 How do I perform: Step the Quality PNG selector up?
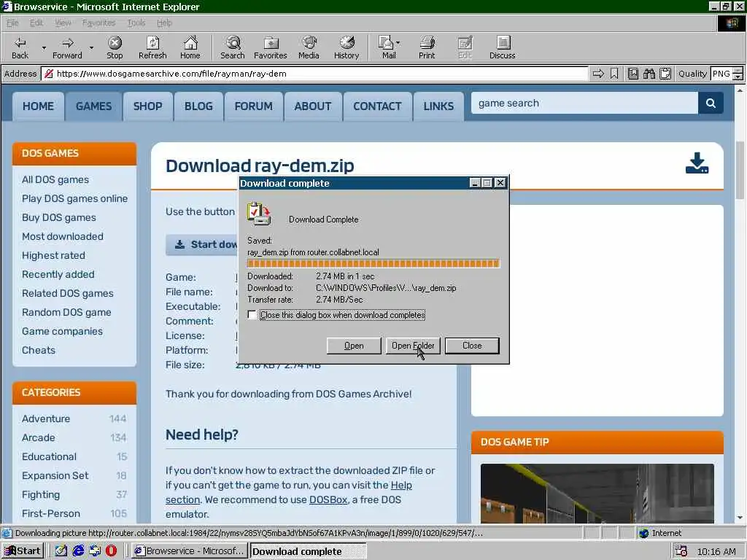[x=738, y=71]
